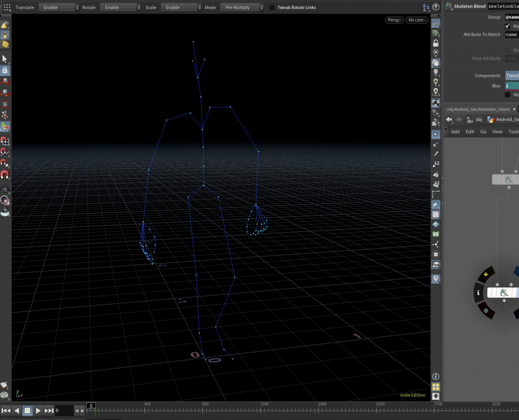Image resolution: width=519 pixels, height=420 pixels.
Task: Switch to the Animation_attack network tab
Action: [479, 109]
